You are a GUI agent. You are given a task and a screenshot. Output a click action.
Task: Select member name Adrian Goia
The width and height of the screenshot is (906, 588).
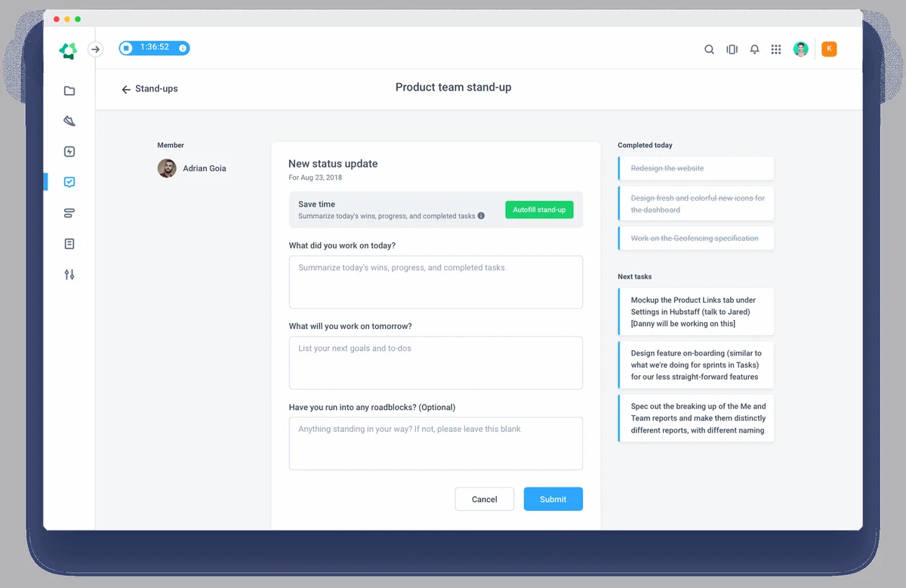(205, 168)
